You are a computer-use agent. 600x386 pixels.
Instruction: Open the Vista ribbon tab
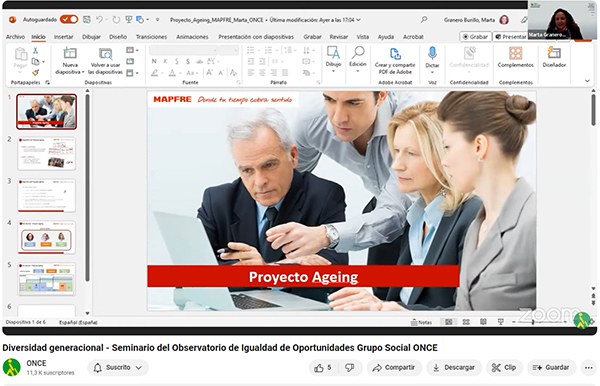[363, 37]
